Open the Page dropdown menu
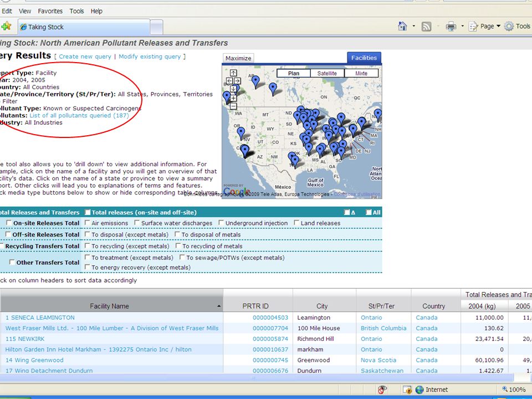 [x=485, y=26]
